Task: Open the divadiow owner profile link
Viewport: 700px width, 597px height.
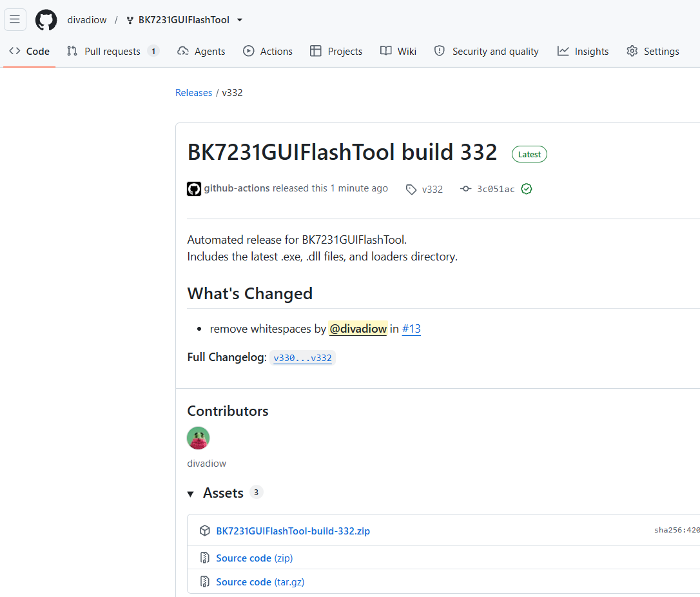Action: pyautogui.click(x=87, y=20)
